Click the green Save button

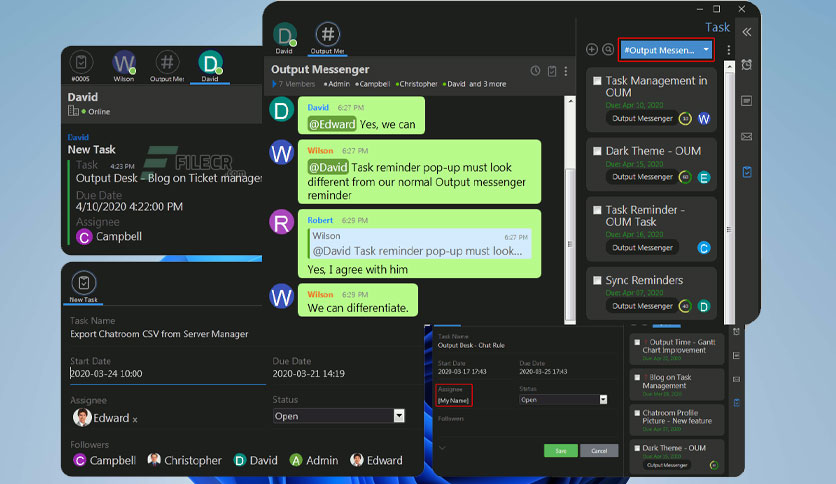[560, 450]
